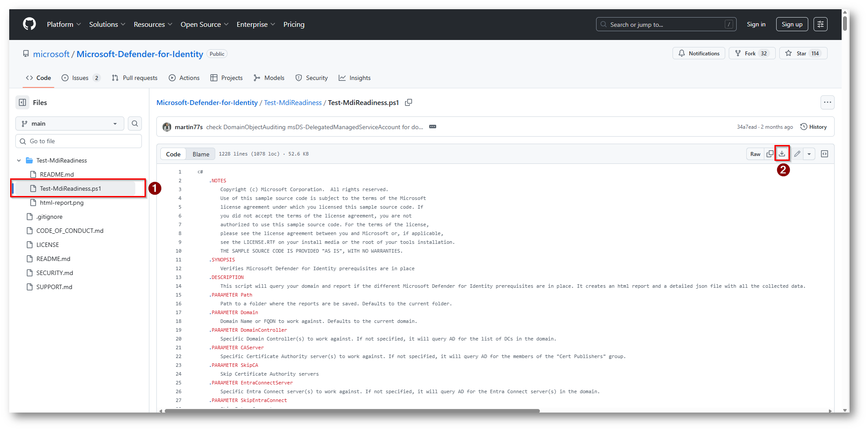The image size is (868, 431).
Task: Open commit 34a7ead link
Action: tap(747, 127)
